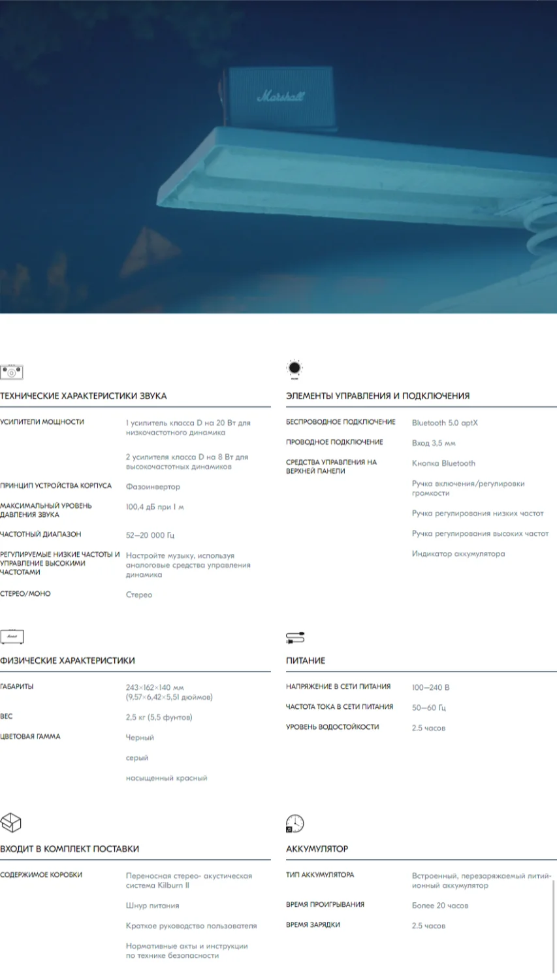Viewport: 557px width, 980px height.
Task: Click text Ручка регулирования низких частот
Action: [x=477, y=514]
